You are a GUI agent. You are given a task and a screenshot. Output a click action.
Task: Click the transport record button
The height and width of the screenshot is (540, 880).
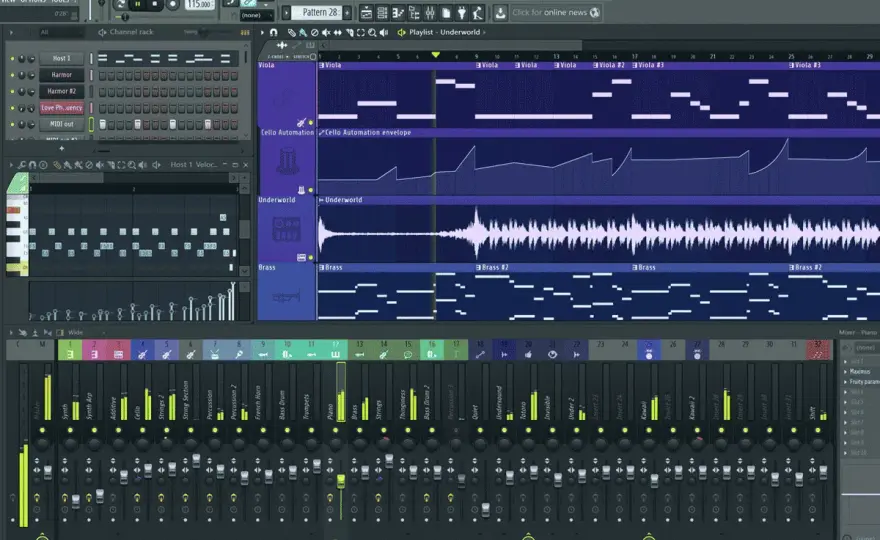click(172, 4)
